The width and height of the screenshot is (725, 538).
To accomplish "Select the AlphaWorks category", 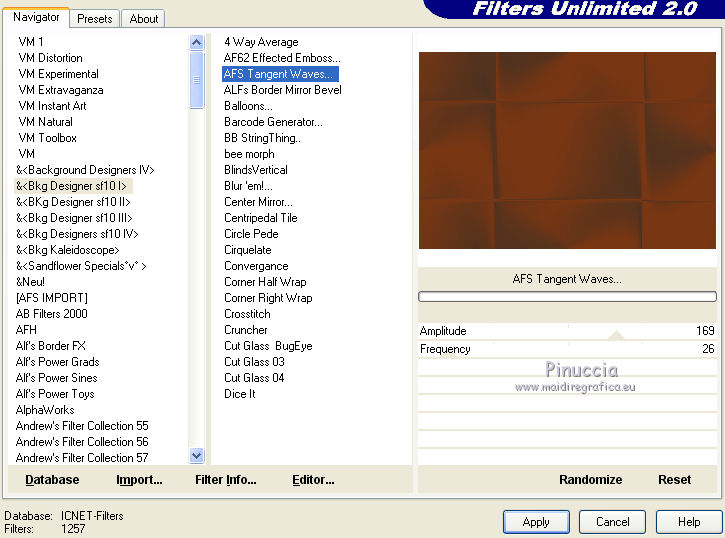I will pos(45,410).
